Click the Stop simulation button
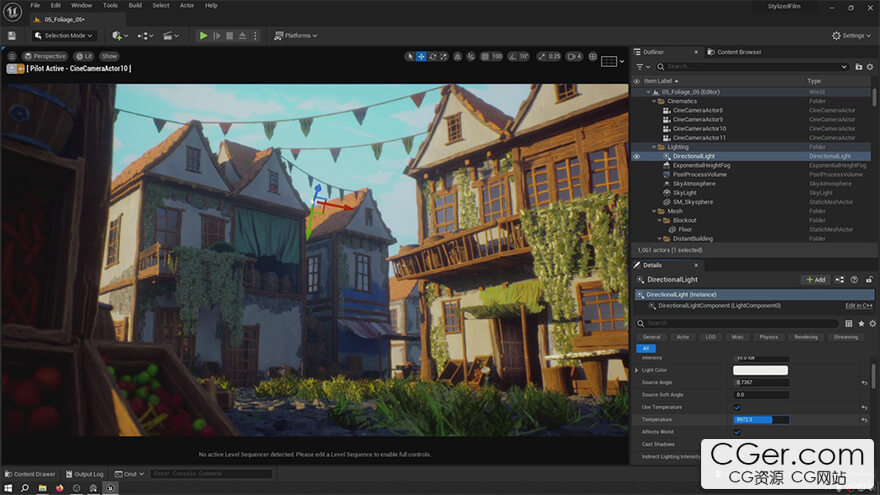The image size is (880, 495). pyautogui.click(x=230, y=35)
